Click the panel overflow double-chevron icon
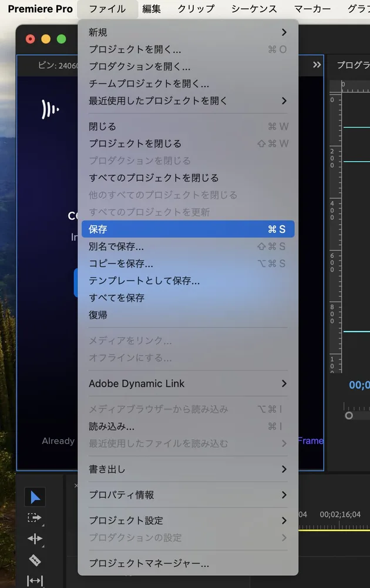370x588 pixels. click(317, 65)
